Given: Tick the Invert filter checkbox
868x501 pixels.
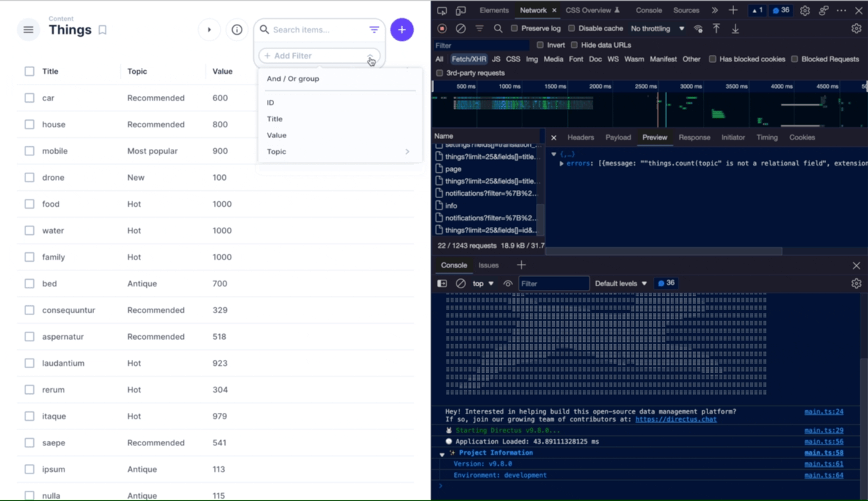Looking at the screenshot, I should tap(540, 45).
